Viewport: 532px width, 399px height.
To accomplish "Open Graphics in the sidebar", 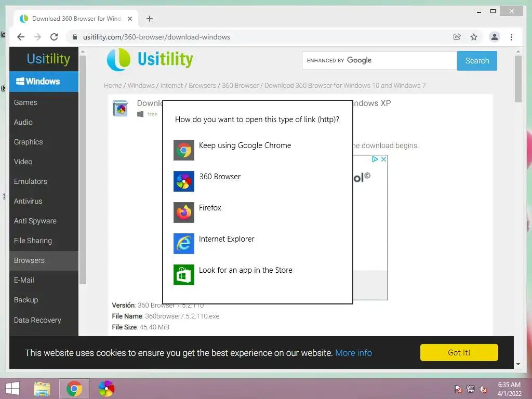I will tap(28, 142).
